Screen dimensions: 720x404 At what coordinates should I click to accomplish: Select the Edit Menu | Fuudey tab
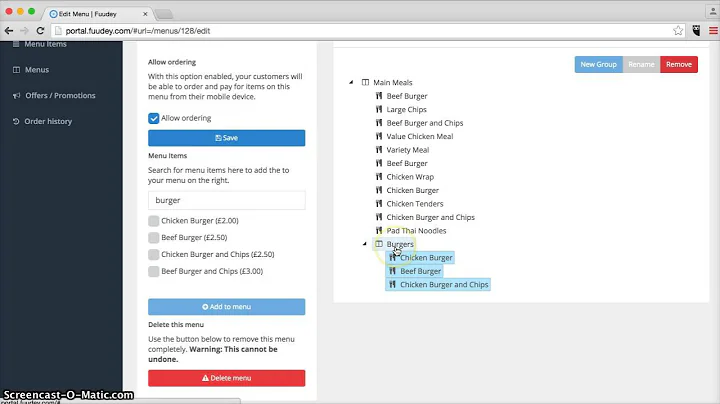pos(96,14)
